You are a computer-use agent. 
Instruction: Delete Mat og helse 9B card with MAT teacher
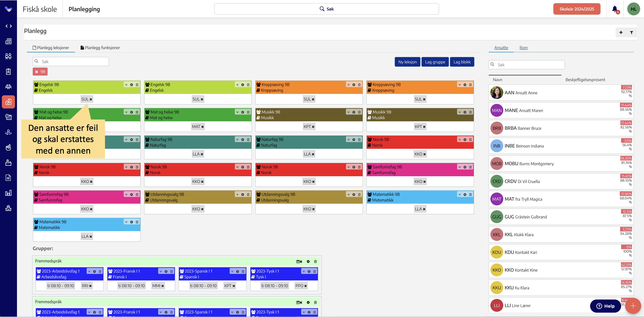pos(248,112)
